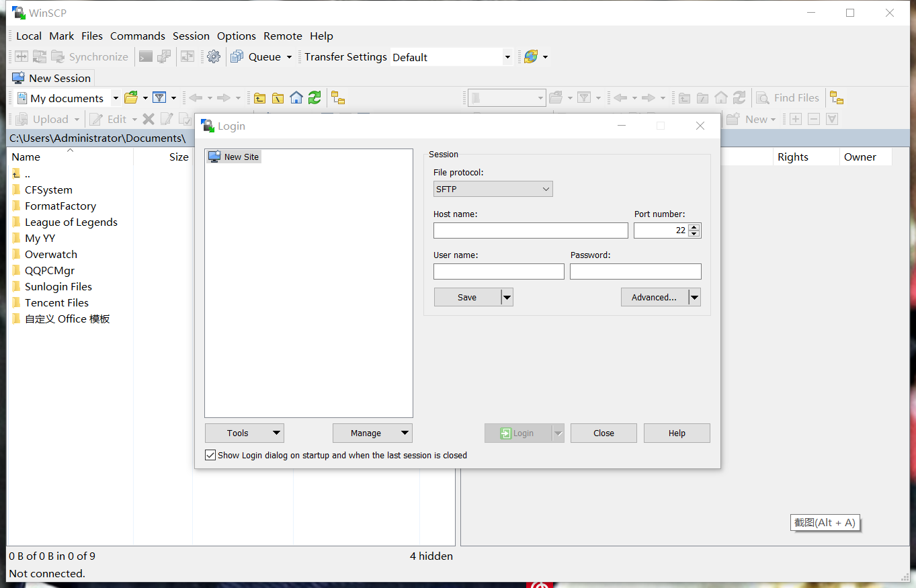
Task: Start a Find Files search
Action: point(788,97)
